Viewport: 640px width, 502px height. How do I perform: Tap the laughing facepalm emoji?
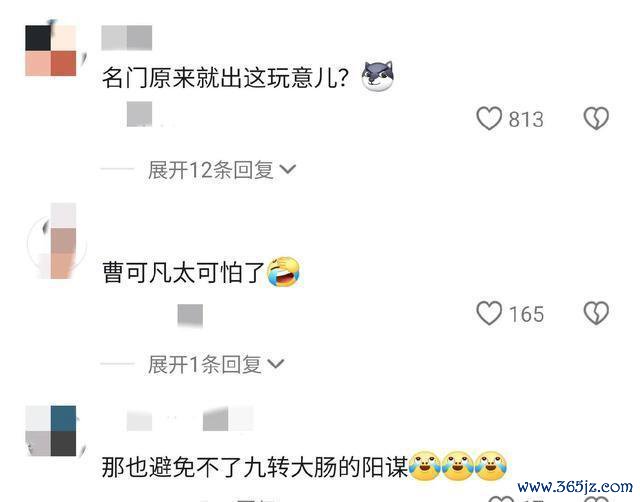point(283,272)
